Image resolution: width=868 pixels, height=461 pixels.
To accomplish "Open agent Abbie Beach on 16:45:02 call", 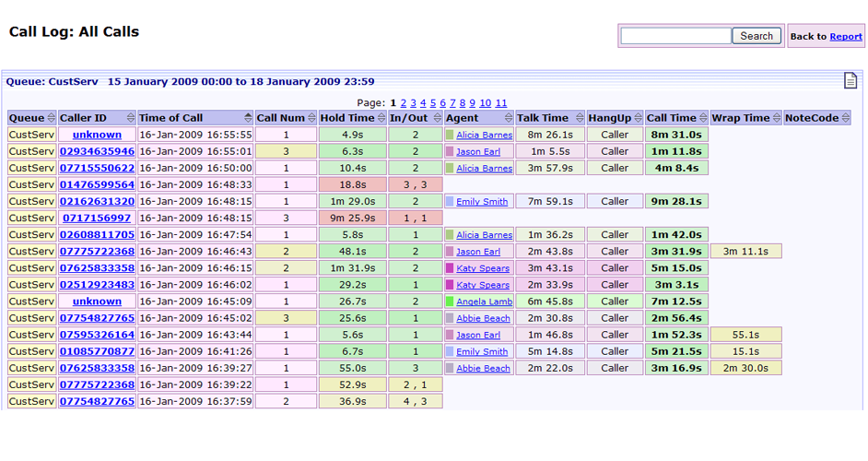I will [x=483, y=318].
